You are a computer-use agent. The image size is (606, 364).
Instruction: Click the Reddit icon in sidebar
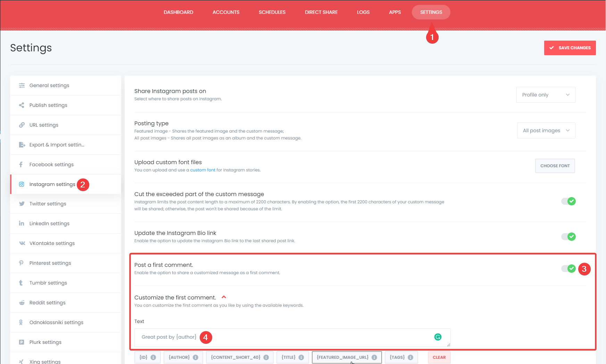tap(22, 303)
